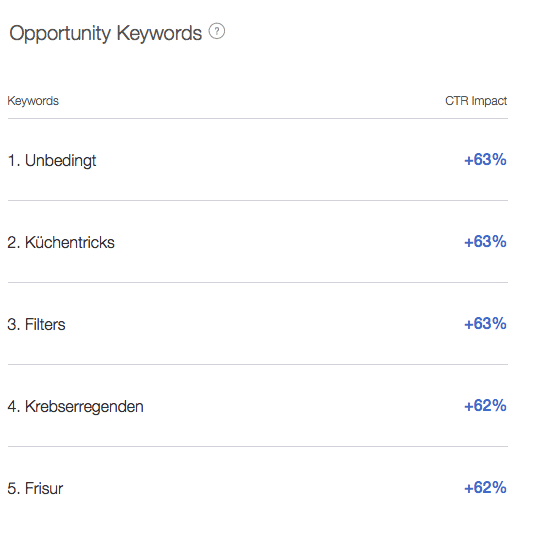Click the +63% value for Unbedingt
The width and height of the screenshot is (540, 534).
[485, 160]
